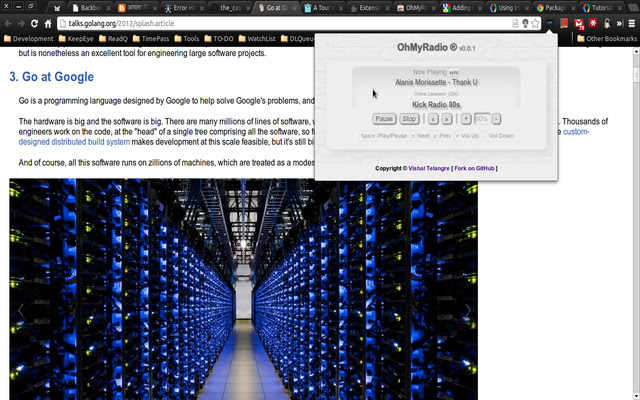Open the Fork on GitHub link

coord(474,168)
